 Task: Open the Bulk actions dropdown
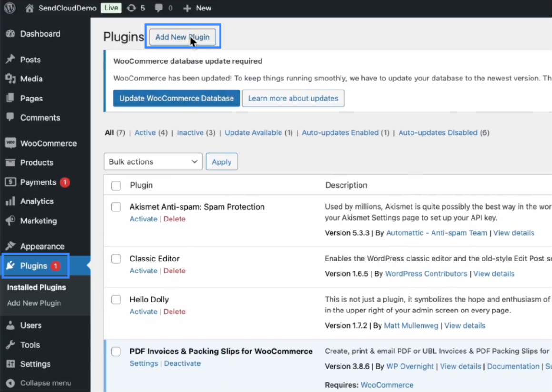pyautogui.click(x=153, y=161)
